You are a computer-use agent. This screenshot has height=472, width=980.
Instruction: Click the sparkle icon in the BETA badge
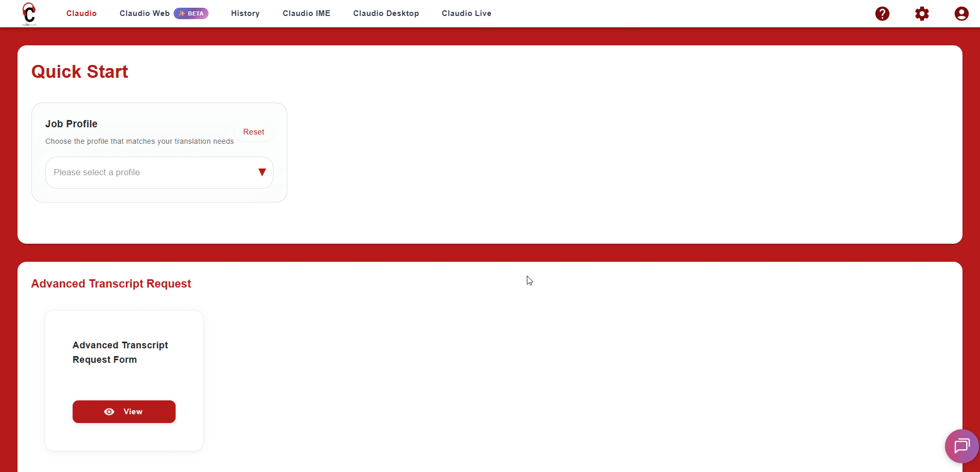point(181,13)
